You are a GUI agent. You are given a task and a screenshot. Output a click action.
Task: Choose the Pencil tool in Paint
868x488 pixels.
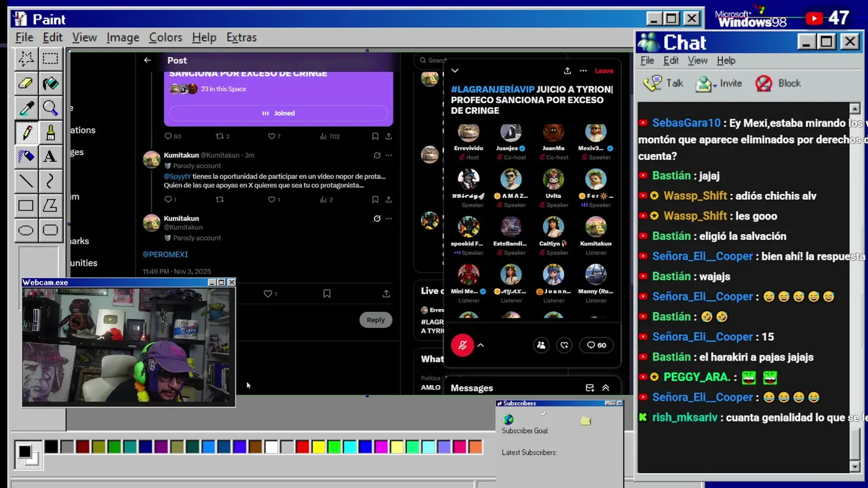26,132
